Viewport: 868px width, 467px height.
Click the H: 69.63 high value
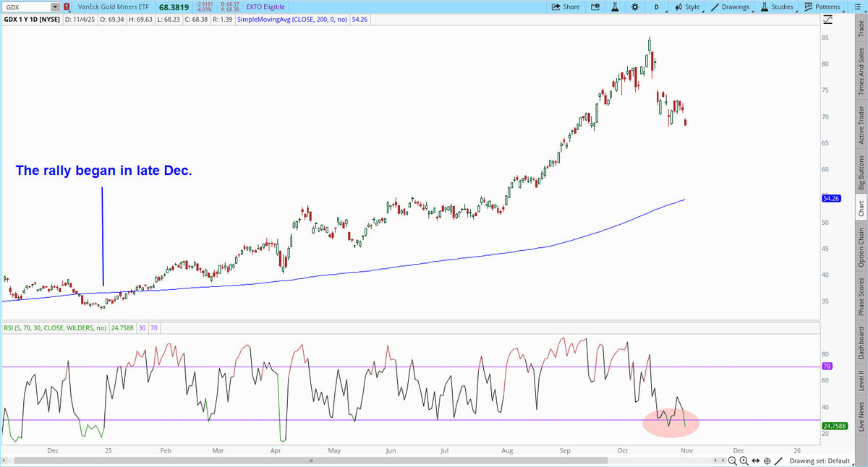140,20
